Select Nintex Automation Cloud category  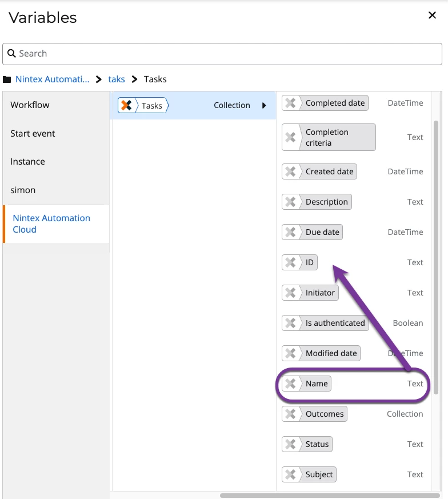point(56,223)
